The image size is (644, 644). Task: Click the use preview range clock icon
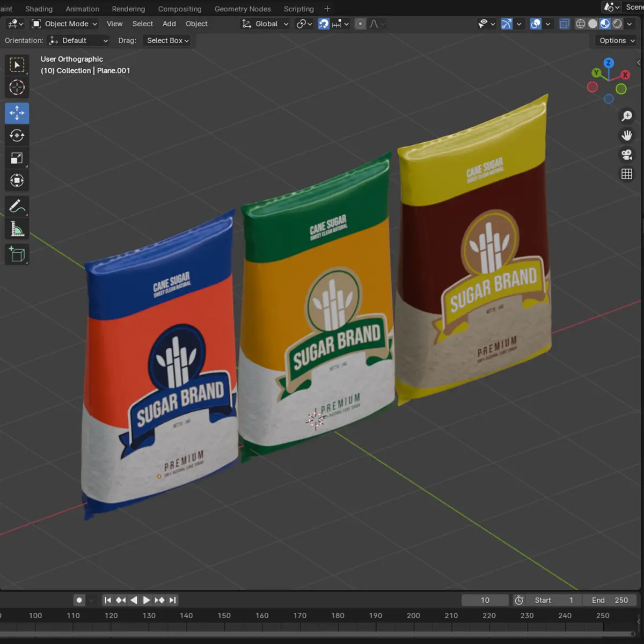pyautogui.click(x=519, y=600)
